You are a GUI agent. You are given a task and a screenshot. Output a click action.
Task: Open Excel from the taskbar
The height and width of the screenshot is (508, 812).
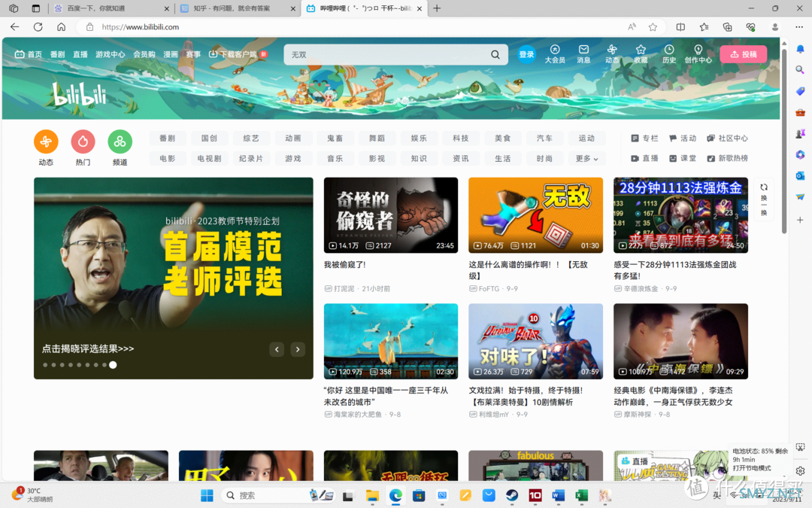pos(581,495)
